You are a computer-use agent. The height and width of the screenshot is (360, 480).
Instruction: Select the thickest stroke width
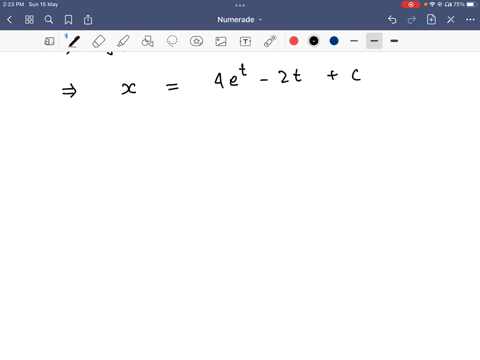coord(394,41)
